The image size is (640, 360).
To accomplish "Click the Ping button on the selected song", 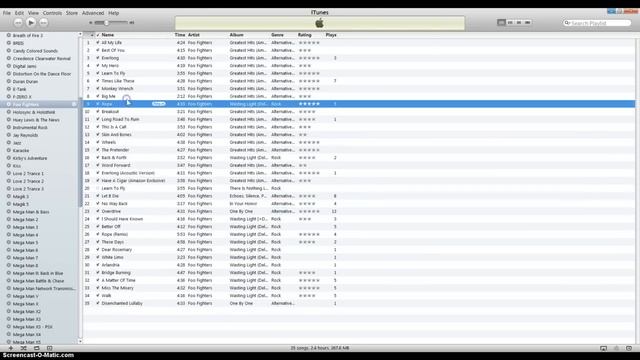I will pos(158,104).
